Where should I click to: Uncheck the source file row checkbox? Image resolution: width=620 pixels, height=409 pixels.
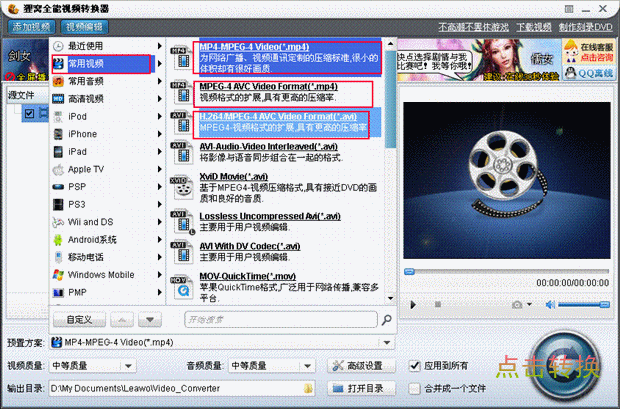point(29,114)
